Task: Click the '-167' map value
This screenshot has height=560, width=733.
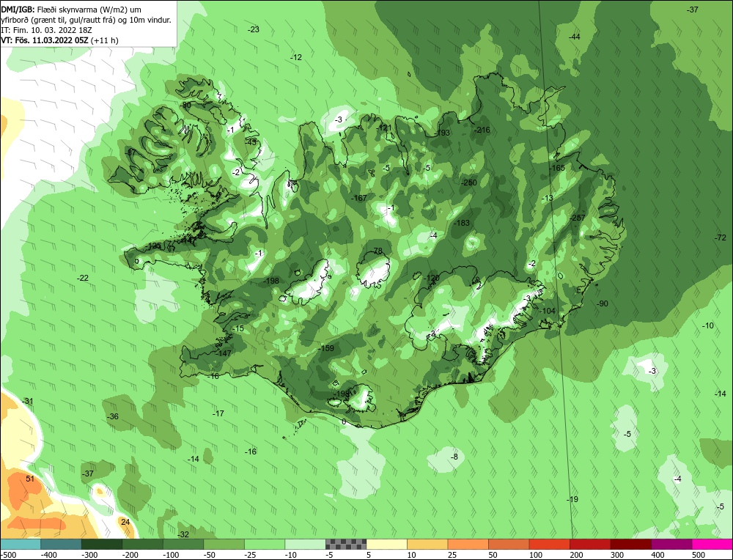Action: [359, 198]
